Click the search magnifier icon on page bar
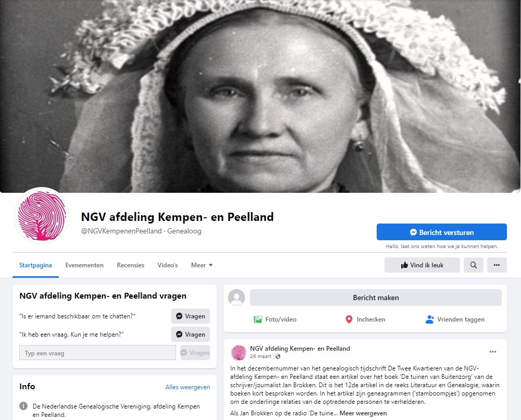521x420 pixels. 474,265
